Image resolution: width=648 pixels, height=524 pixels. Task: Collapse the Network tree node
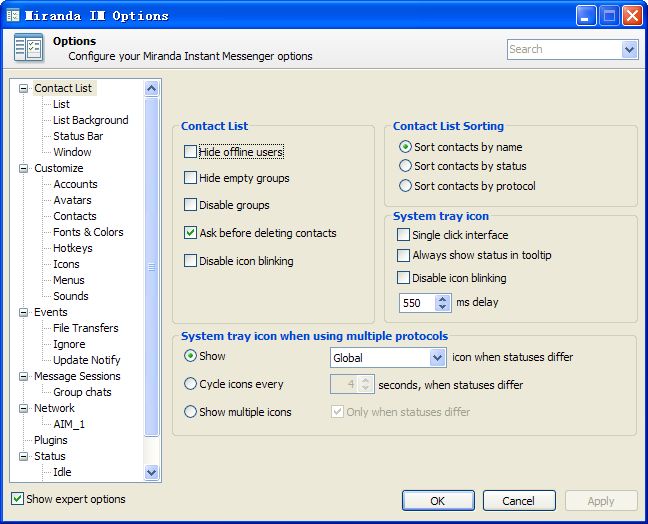point(24,408)
